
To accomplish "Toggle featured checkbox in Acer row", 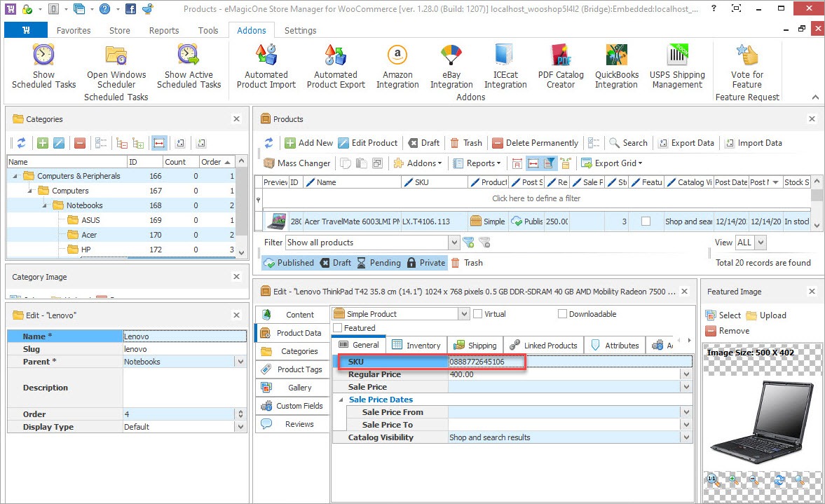I will pos(646,222).
